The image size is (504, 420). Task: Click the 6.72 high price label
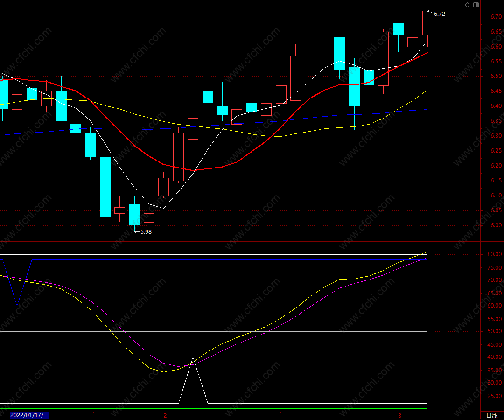pyautogui.click(x=440, y=14)
